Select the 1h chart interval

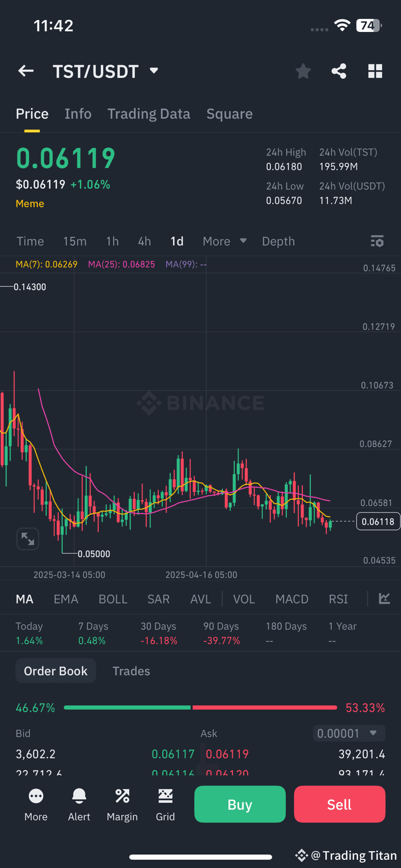point(112,241)
